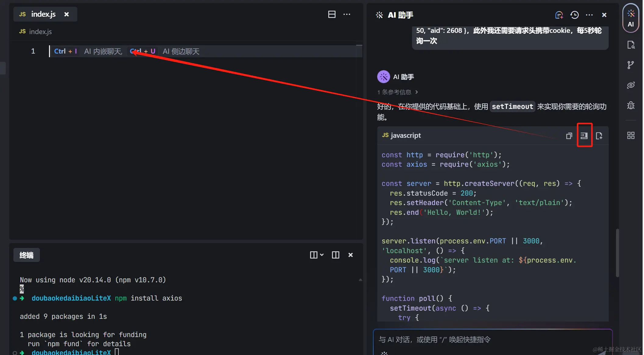Select the index.js editor tab
The image size is (644, 355).
[43, 14]
